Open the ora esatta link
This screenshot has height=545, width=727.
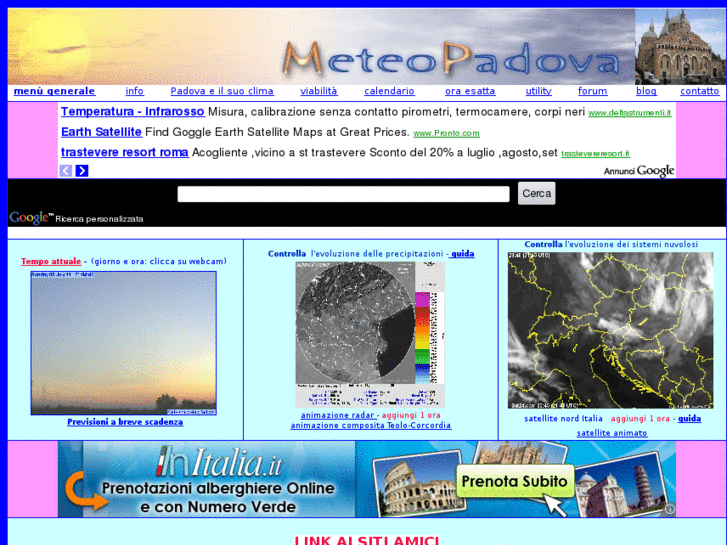(470, 91)
